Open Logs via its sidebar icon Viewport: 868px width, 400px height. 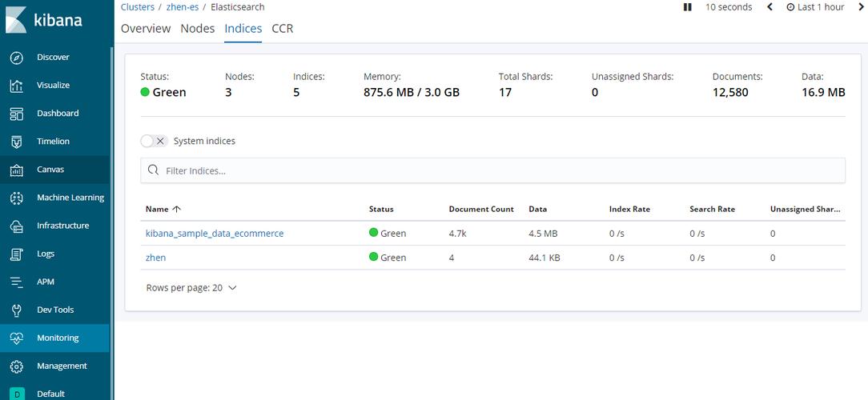coord(17,254)
